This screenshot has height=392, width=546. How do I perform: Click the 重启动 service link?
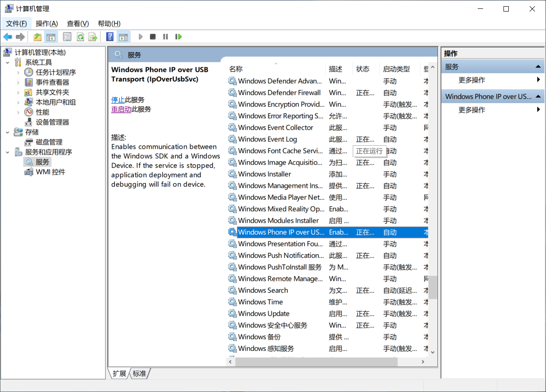(x=121, y=109)
